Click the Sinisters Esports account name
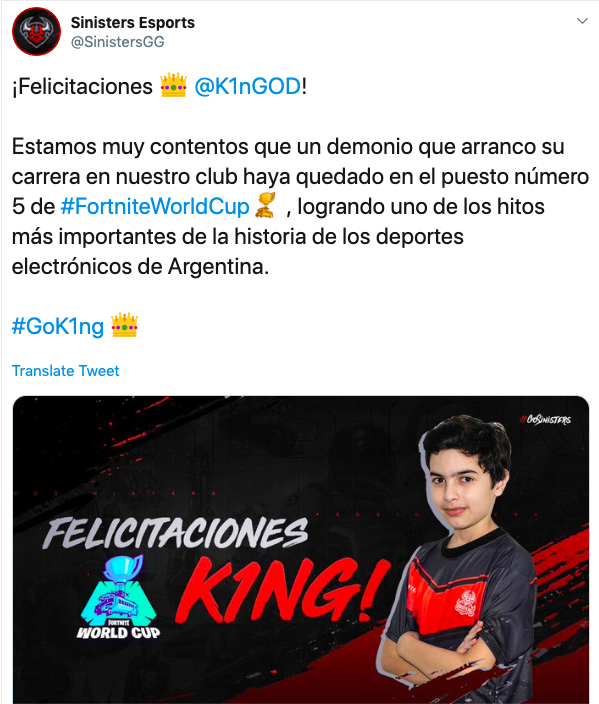Screen dimensions: 599x704 click(133, 22)
